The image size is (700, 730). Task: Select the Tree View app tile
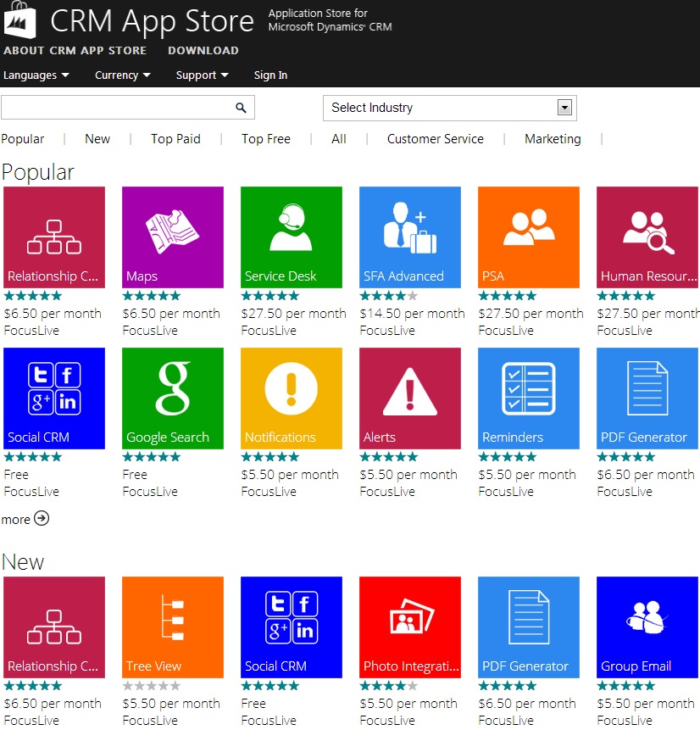click(x=173, y=627)
